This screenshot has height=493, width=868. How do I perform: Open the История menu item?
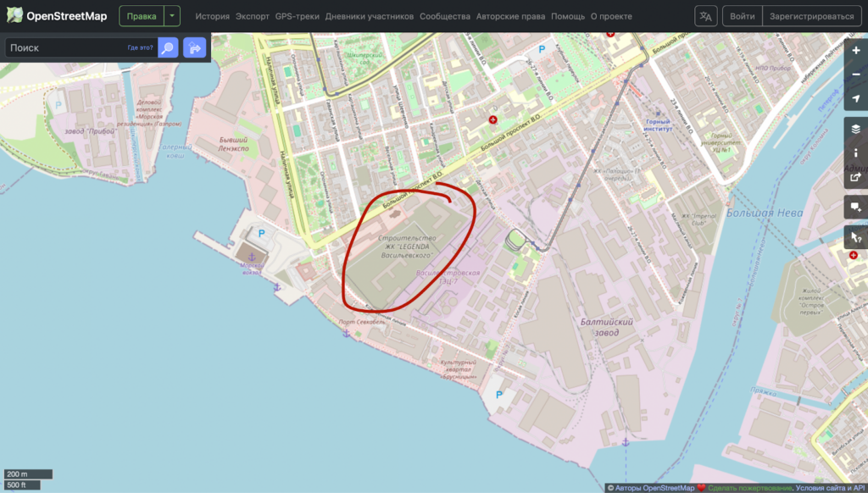pyautogui.click(x=212, y=16)
